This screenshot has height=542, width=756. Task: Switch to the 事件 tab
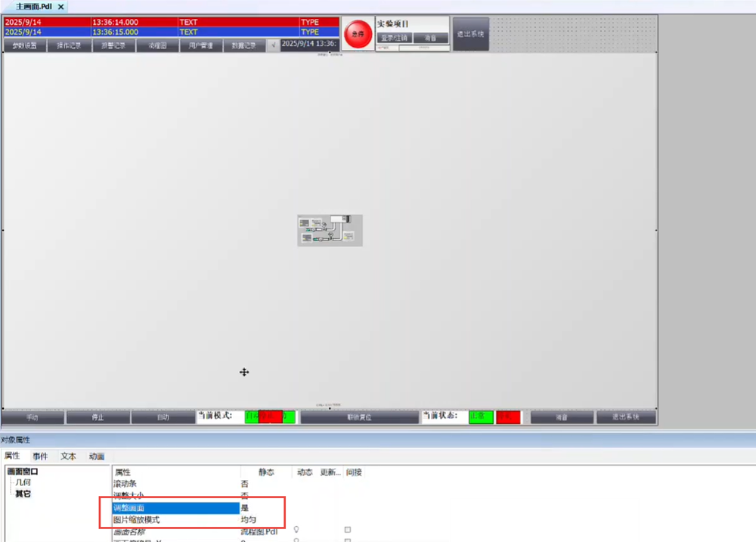tap(40, 456)
